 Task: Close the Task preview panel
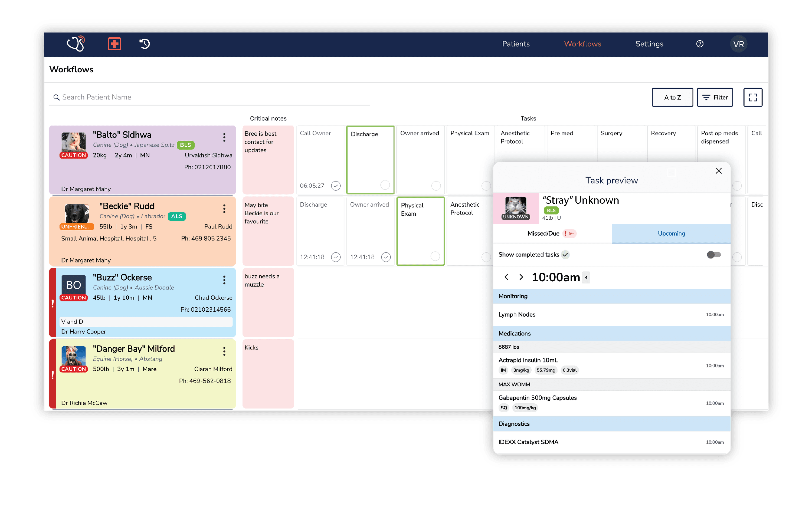[719, 171]
